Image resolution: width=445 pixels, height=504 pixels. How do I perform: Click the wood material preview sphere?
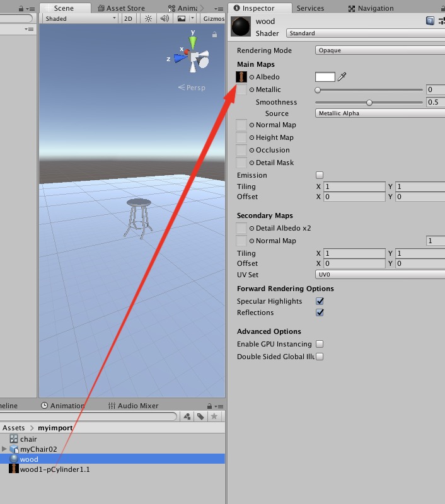point(241,26)
